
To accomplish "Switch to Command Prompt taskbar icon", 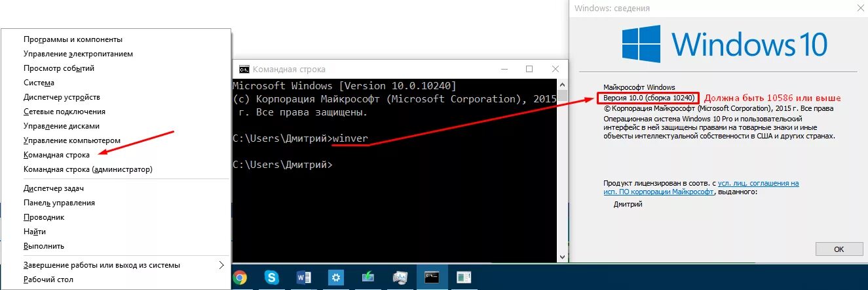I will [432, 278].
